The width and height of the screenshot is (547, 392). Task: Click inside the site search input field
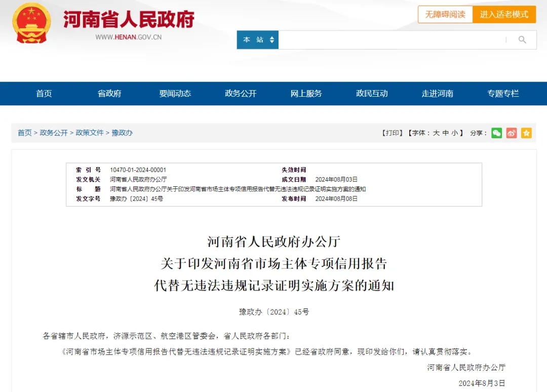[x=390, y=40]
